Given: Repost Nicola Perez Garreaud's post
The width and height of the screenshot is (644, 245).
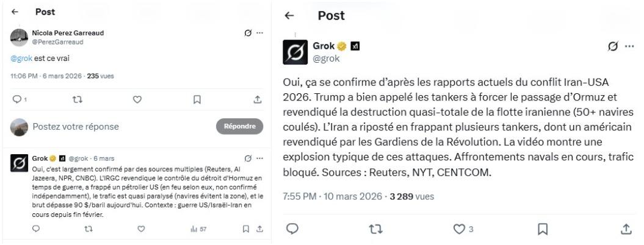Looking at the screenshot, I should click(76, 100).
